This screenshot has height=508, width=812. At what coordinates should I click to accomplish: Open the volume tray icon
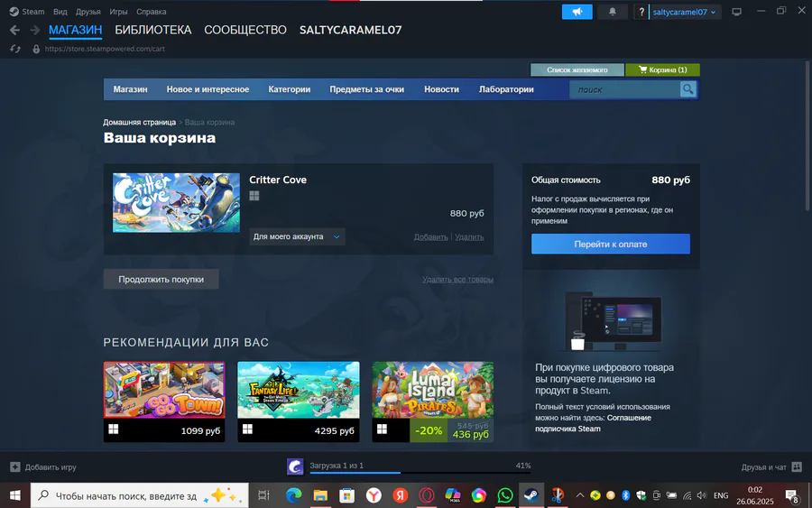click(x=702, y=495)
